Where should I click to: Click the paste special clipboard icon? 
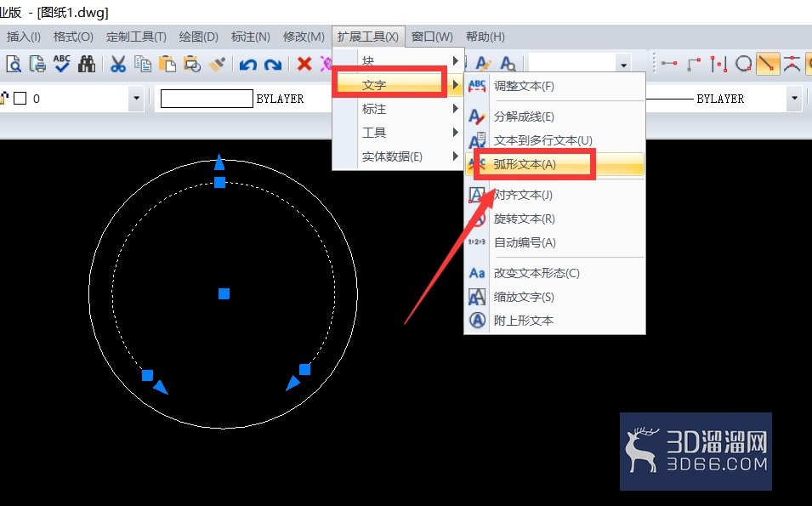(191, 64)
